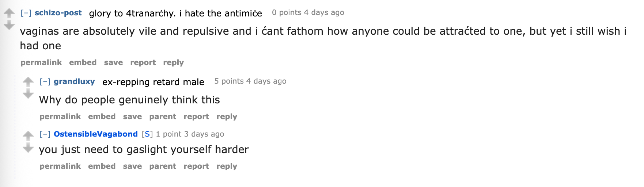644x187 pixels.
Task: Collapse grandluxy's comment with [–]
Action: point(45,81)
